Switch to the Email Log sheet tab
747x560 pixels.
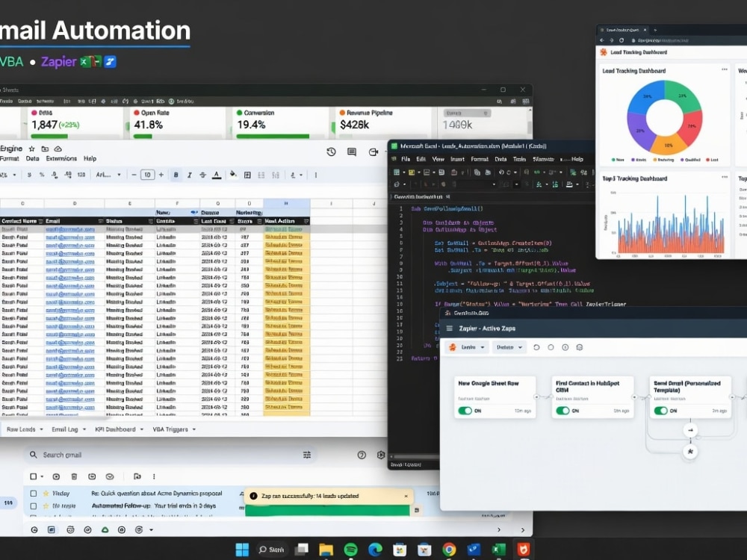tap(64, 429)
